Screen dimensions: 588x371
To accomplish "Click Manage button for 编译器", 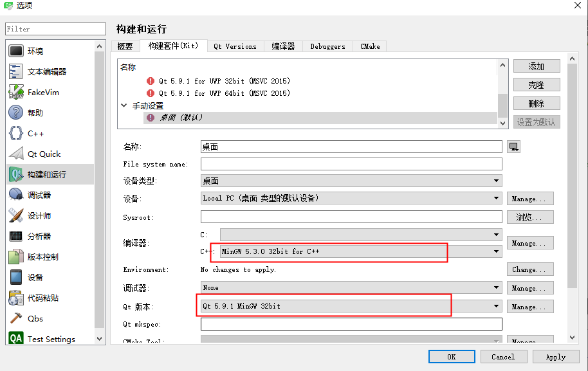I will (530, 243).
